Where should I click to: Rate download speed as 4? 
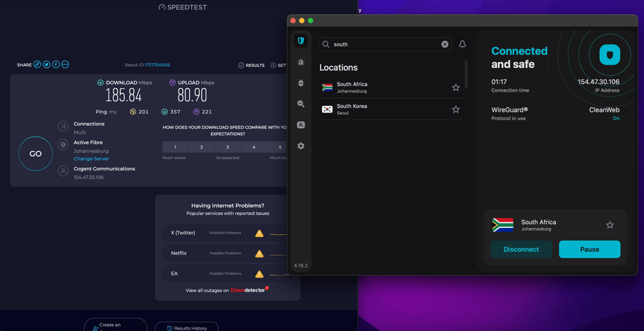click(254, 147)
